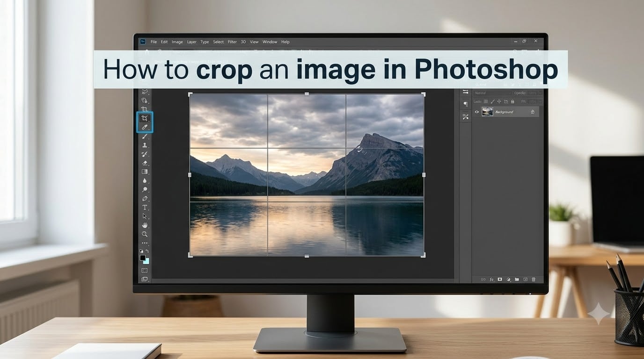Select the Pen tool
Screen dimensions: 644x359
[145, 198]
